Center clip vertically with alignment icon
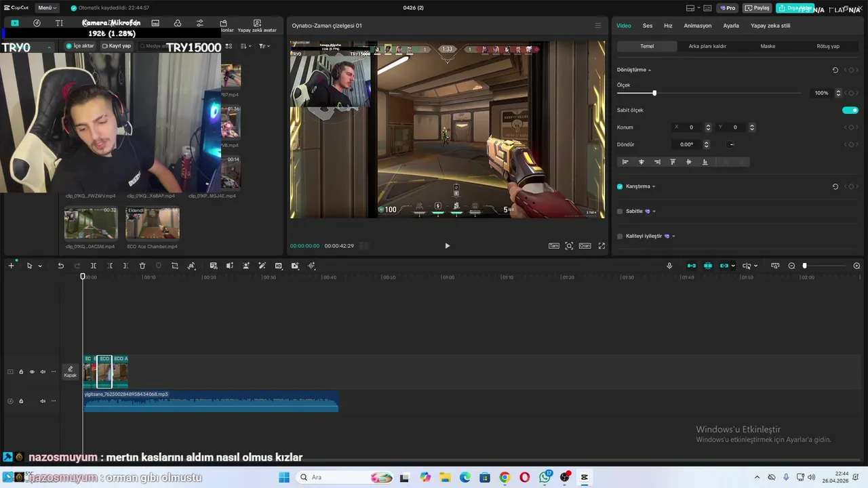 (x=689, y=162)
